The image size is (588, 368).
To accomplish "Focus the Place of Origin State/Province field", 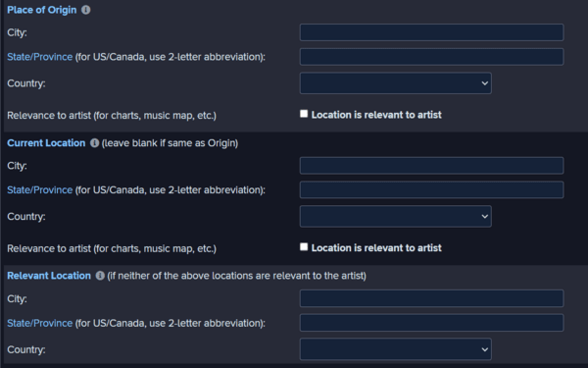I will pyautogui.click(x=431, y=57).
